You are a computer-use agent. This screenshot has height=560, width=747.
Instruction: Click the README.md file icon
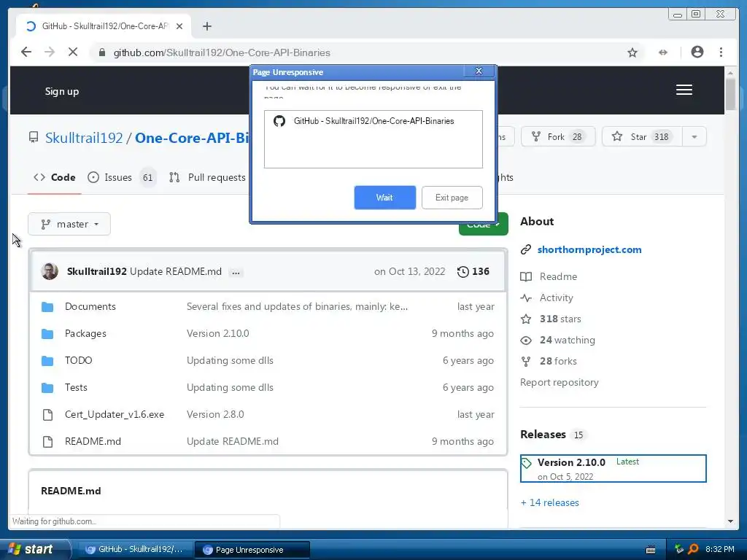(x=47, y=441)
